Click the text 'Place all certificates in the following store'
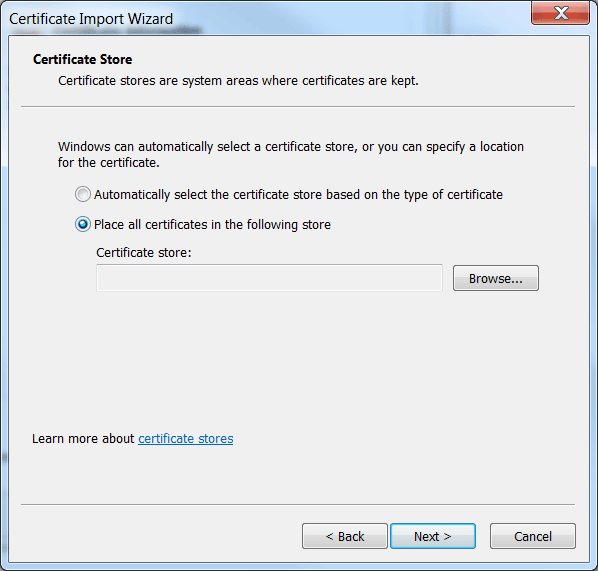Screen dimensions: 598x571 [212, 225]
